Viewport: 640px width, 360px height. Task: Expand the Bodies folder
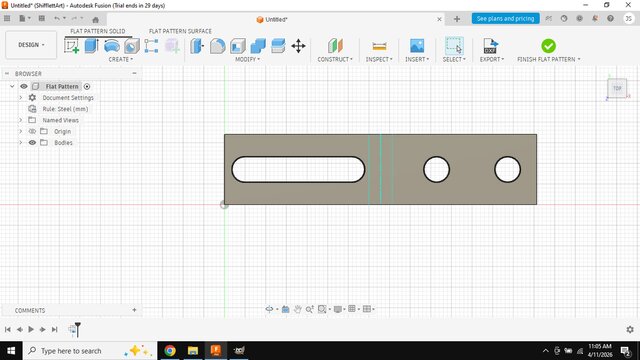pos(20,142)
